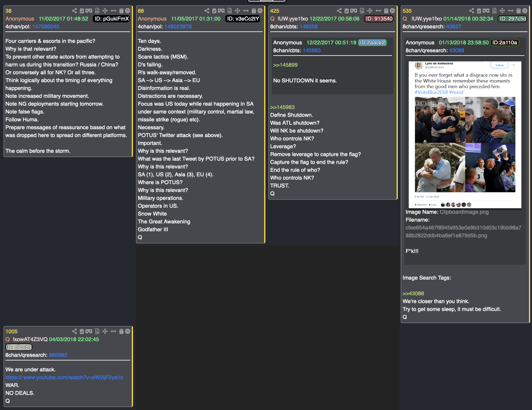Collapse post 1005 using the circled chevron
This screenshot has width=532, height=410.
tap(128, 331)
